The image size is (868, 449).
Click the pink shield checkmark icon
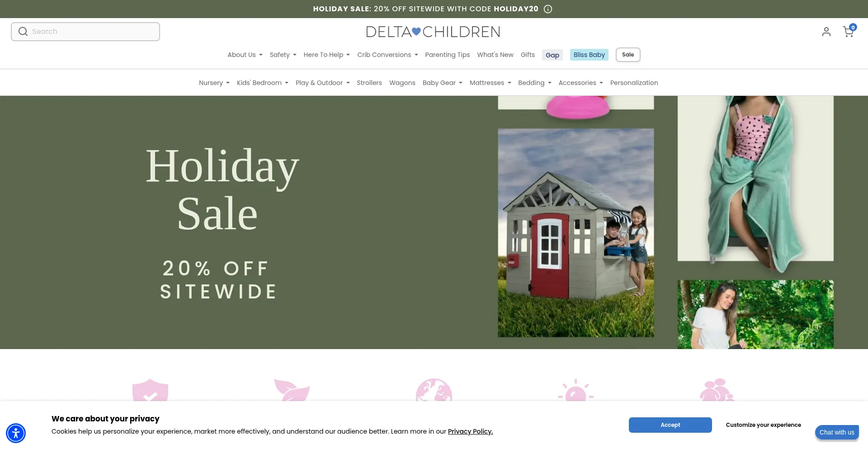(150, 390)
